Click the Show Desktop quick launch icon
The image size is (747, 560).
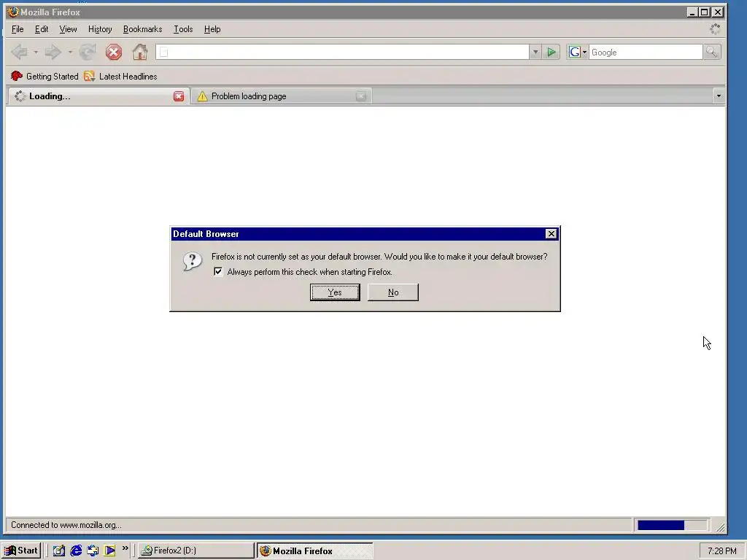58,551
